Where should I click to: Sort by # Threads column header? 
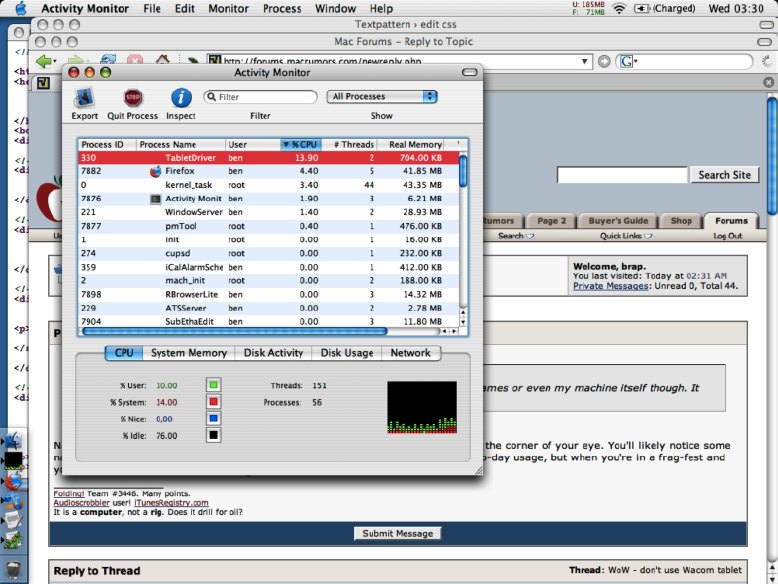tap(350, 144)
